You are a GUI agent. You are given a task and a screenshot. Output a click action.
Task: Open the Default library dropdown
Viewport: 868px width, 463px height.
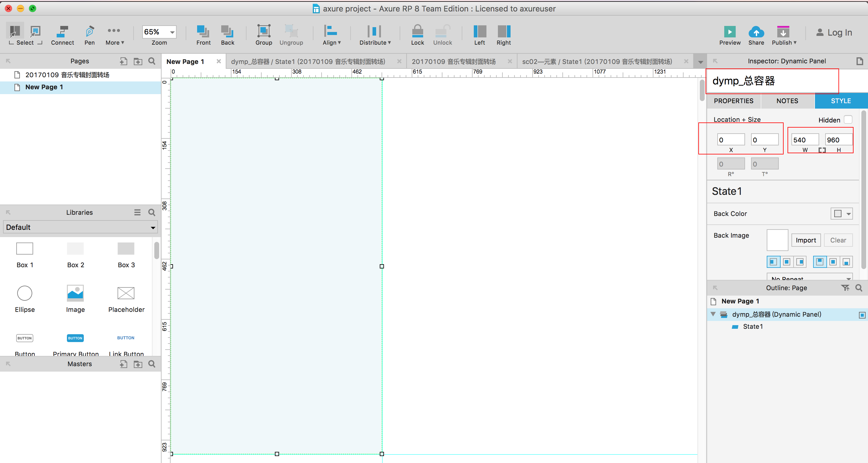click(x=80, y=227)
